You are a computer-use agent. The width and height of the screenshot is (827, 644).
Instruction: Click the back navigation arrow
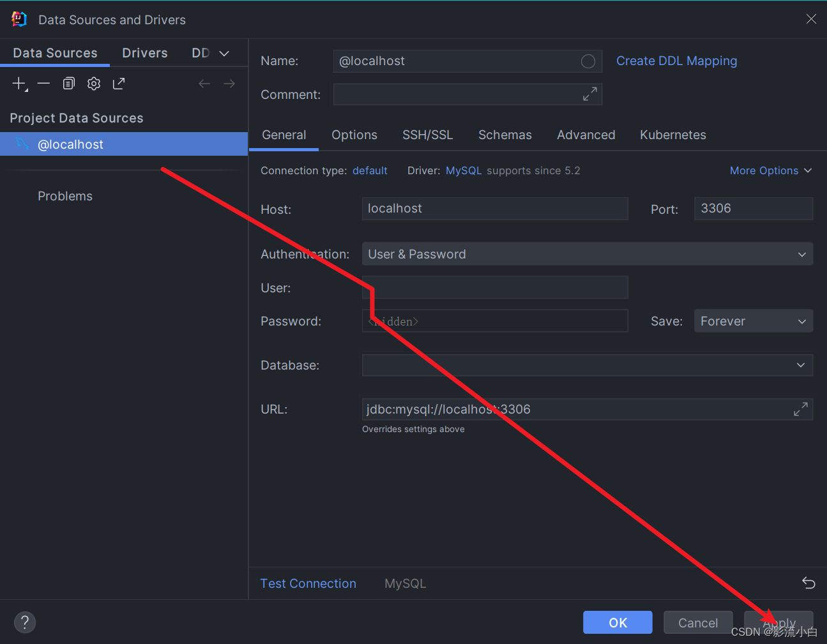point(204,83)
